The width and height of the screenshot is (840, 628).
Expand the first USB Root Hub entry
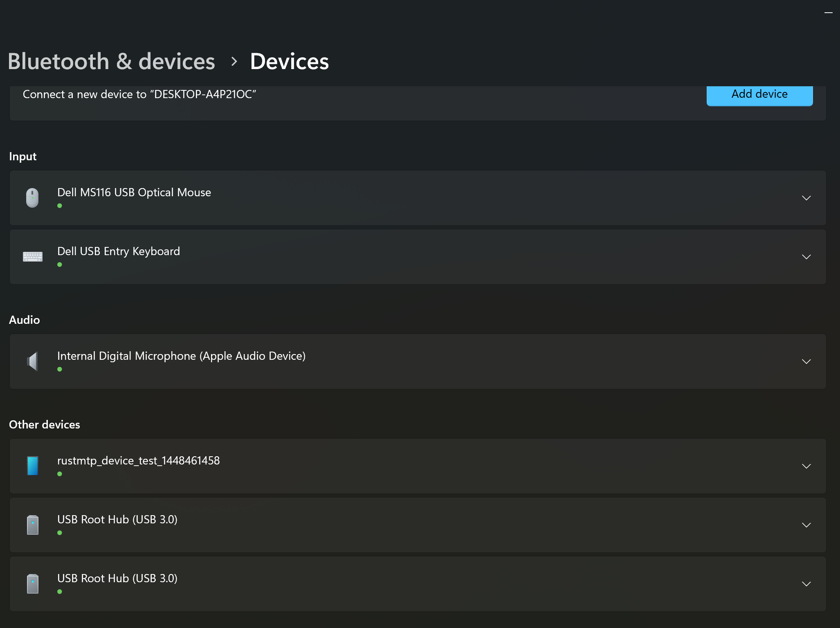806,525
